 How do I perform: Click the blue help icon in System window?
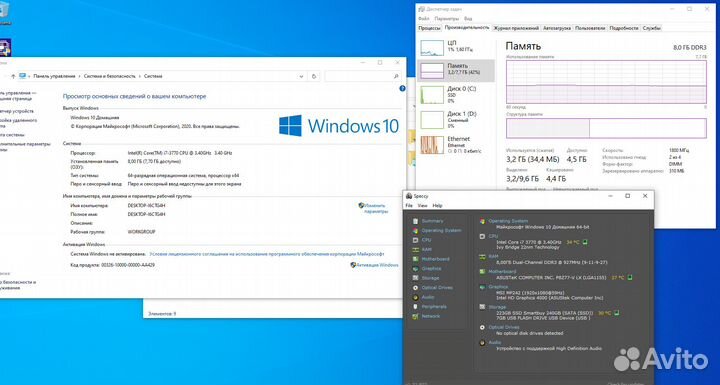402,88
